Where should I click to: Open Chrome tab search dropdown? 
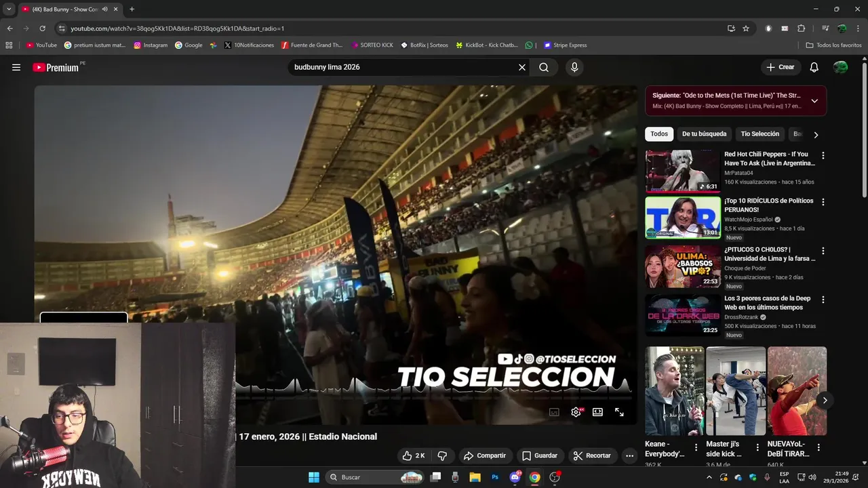coord(9,9)
